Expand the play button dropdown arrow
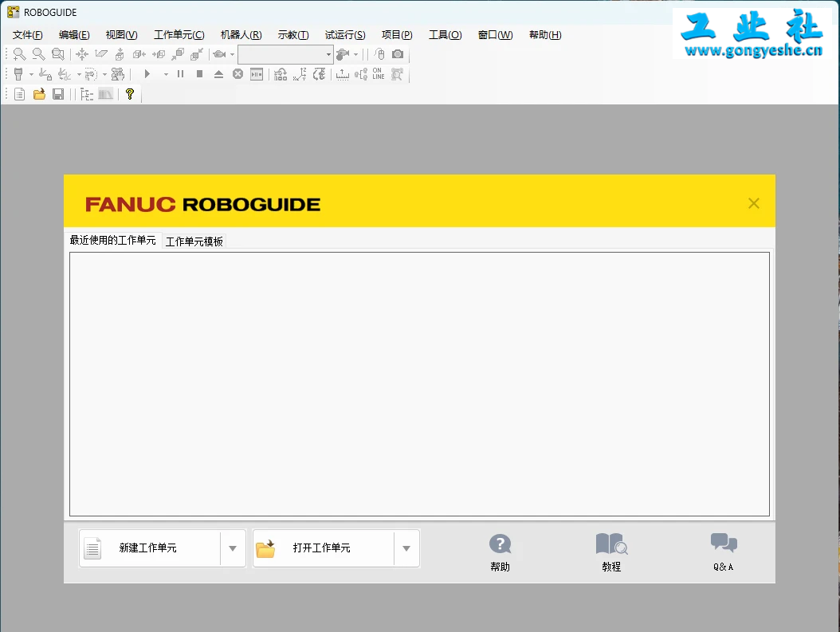The image size is (840, 632). click(166, 74)
